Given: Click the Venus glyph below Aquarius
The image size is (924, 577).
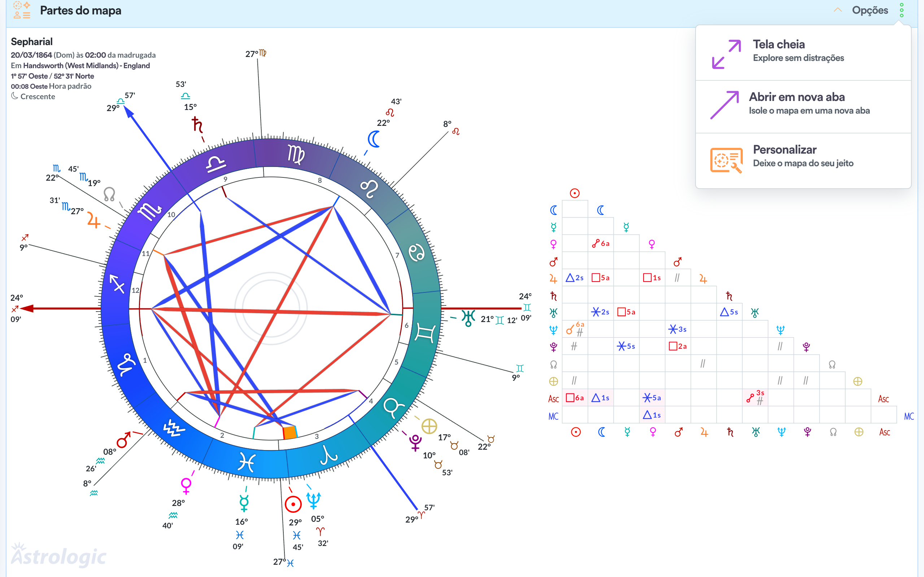Looking at the screenshot, I should [186, 486].
